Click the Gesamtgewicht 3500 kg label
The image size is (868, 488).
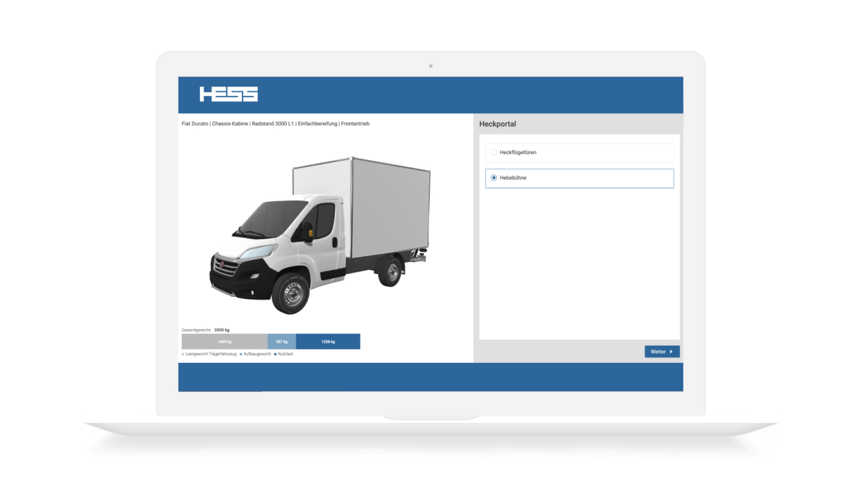pyautogui.click(x=205, y=330)
